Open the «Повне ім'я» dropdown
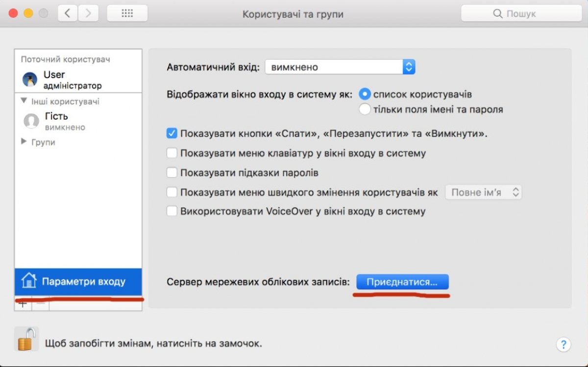This screenshot has height=367, width=588. coord(483,192)
